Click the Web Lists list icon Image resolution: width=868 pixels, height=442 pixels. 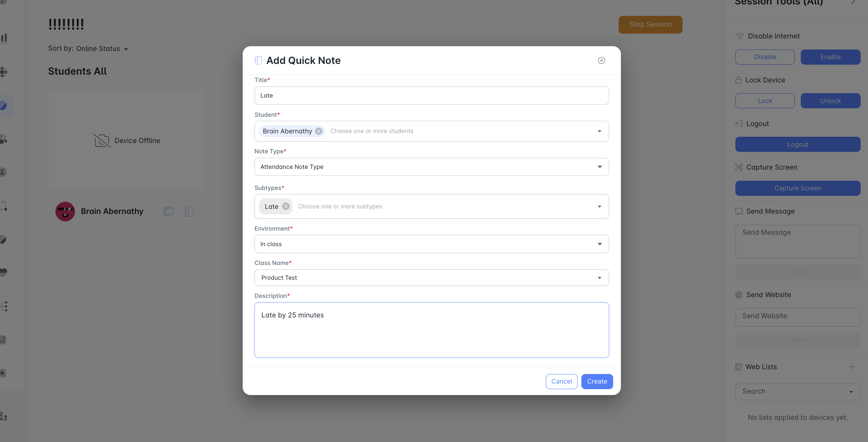pos(738,367)
